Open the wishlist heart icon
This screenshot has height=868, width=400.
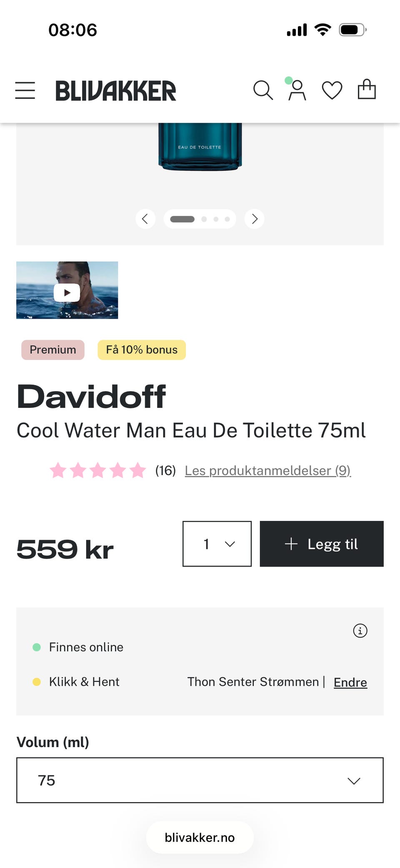[x=332, y=90]
